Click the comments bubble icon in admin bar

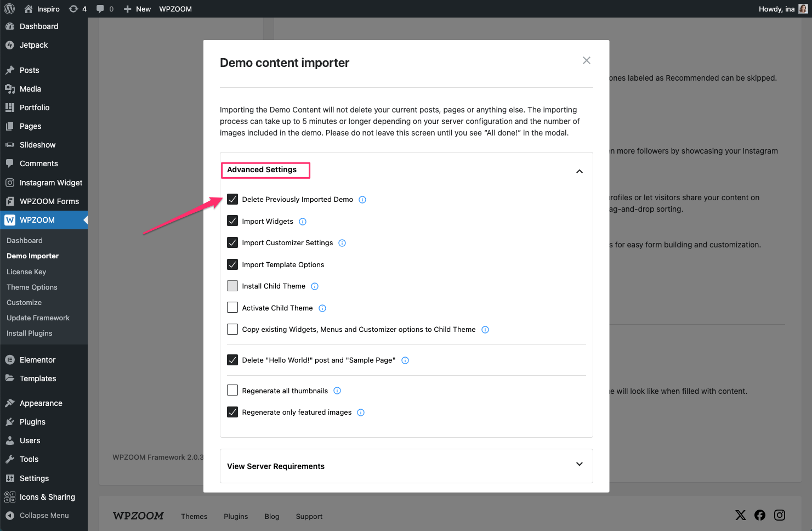[100, 9]
